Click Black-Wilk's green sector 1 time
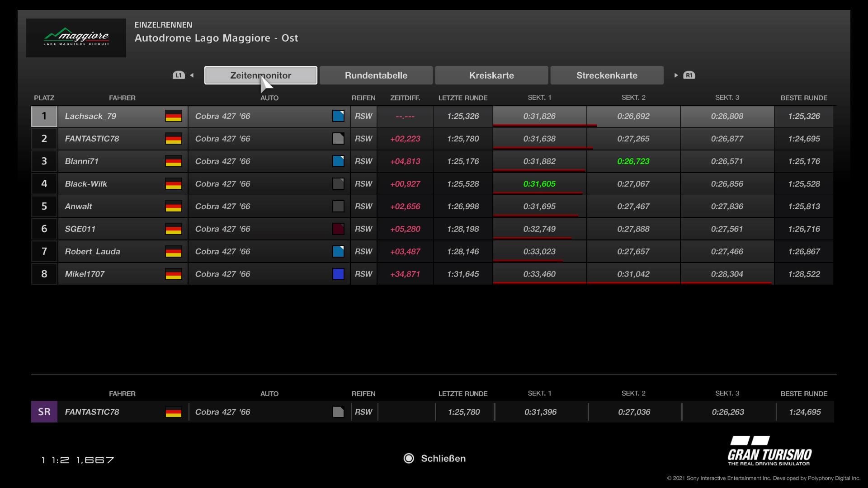 point(539,184)
